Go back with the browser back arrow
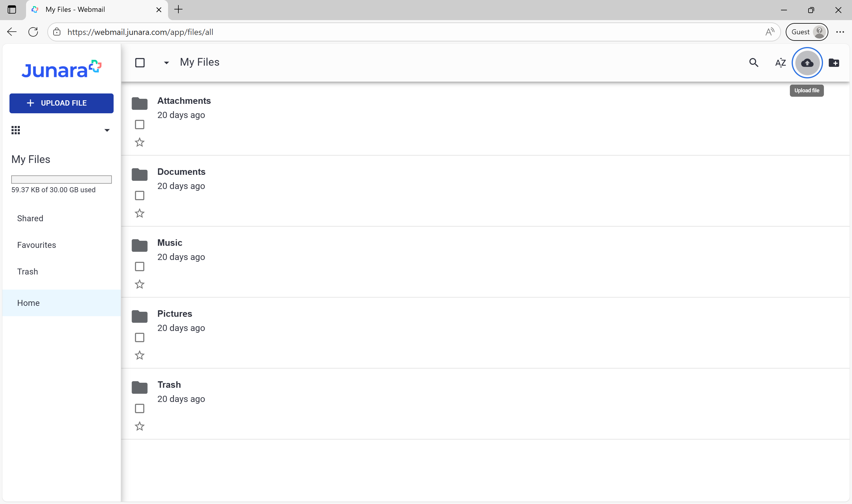The width and height of the screenshot is (852, 504). pos(12,32)
